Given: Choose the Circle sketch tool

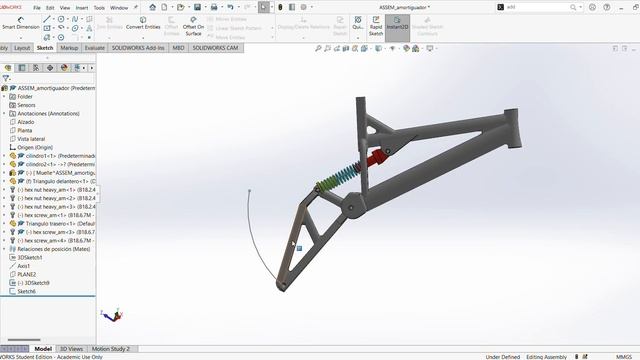Looking at the screenshot, I should [x=61, y=19].
